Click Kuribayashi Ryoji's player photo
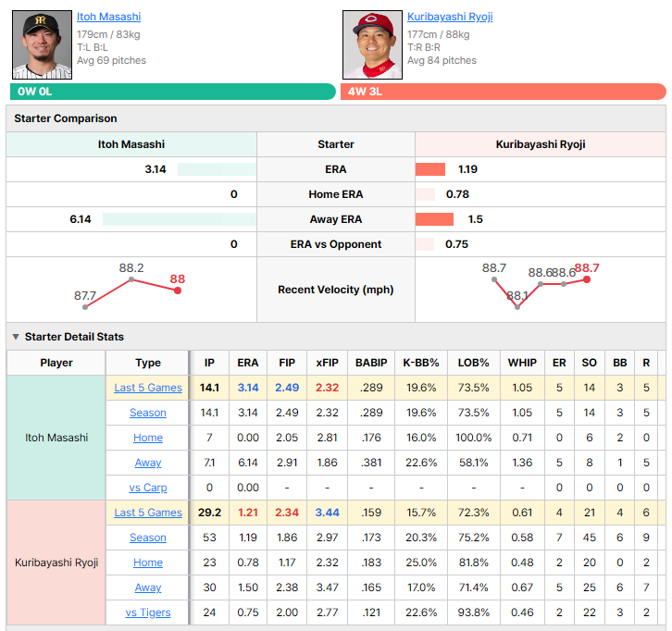 372,45
